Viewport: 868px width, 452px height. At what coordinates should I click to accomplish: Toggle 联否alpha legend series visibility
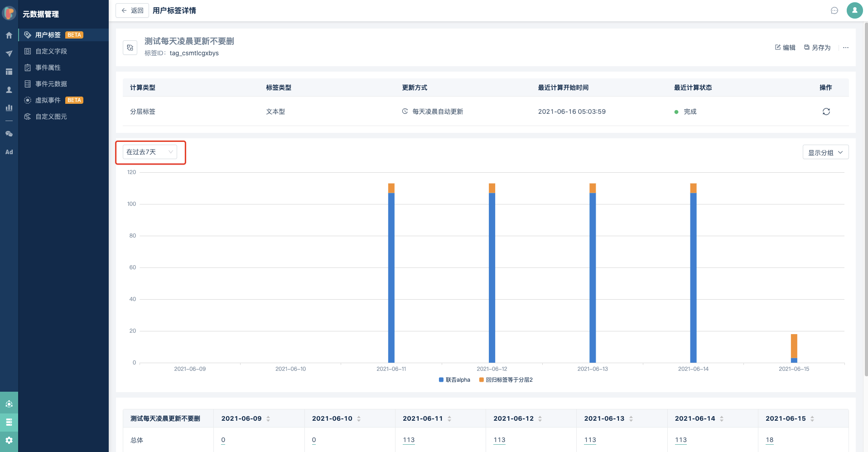coord(454,380)
